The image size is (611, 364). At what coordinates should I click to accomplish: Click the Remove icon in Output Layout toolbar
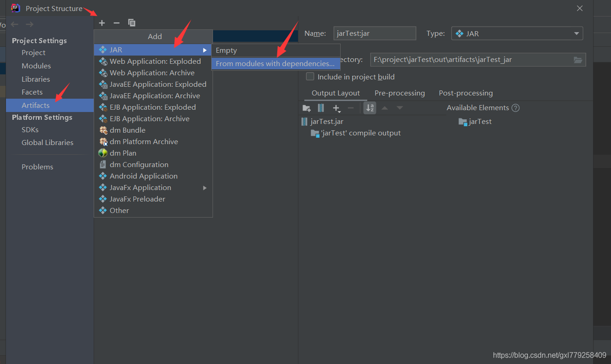click(351, 108)
